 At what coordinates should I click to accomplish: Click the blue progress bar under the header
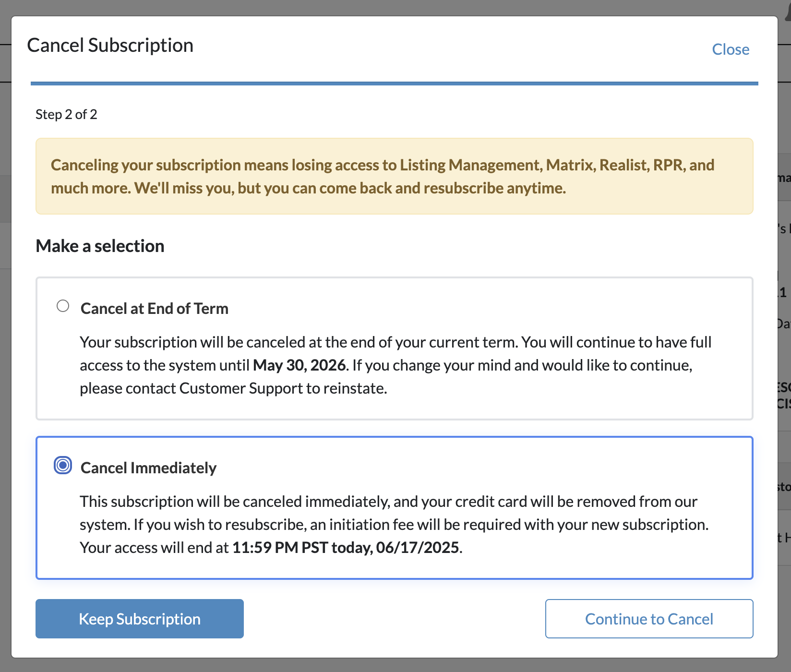394,84
